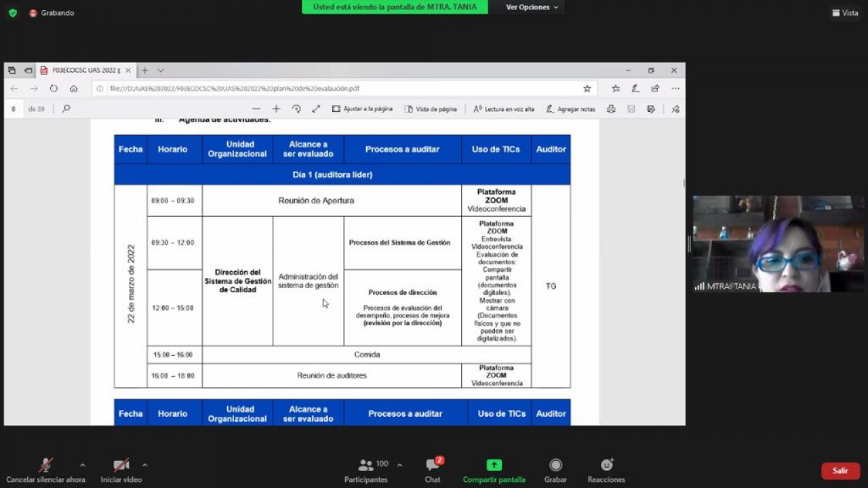Image resolution: width=868 pixels, height=488 pixels.
Task: Click Cancelar silenciar ahora microphone
Action: click(x=45, y=471)
